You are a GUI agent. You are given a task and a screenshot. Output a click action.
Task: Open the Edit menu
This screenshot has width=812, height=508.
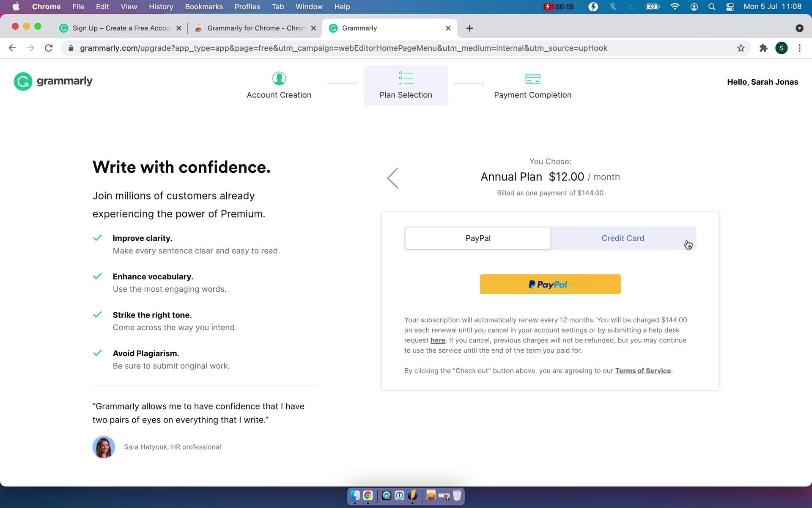click(102, 7)
